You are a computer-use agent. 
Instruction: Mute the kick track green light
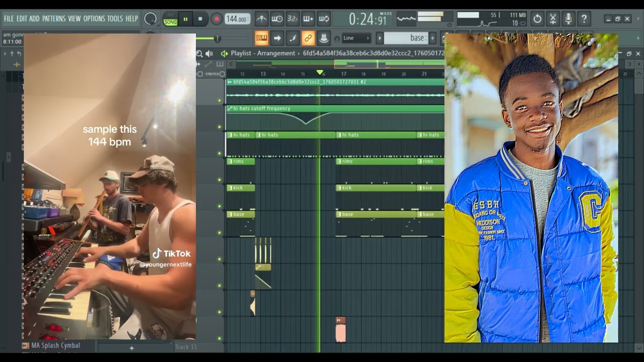click(x=219, y=206)
